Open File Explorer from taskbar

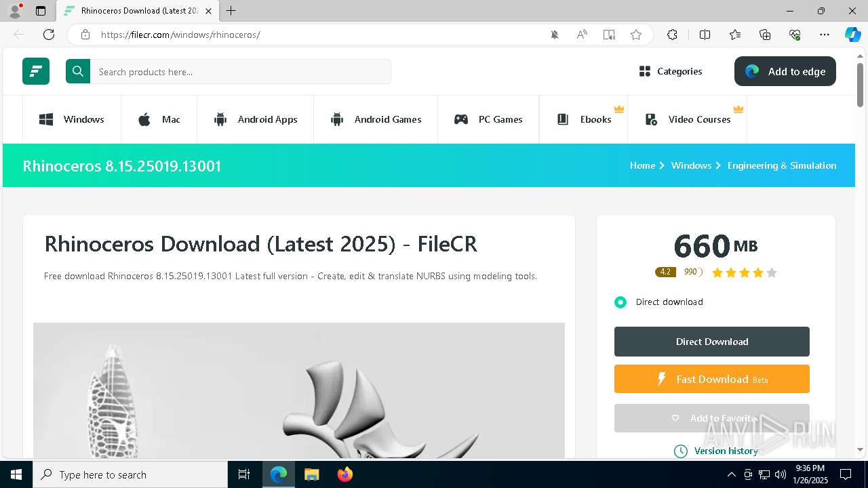[311, 474]
